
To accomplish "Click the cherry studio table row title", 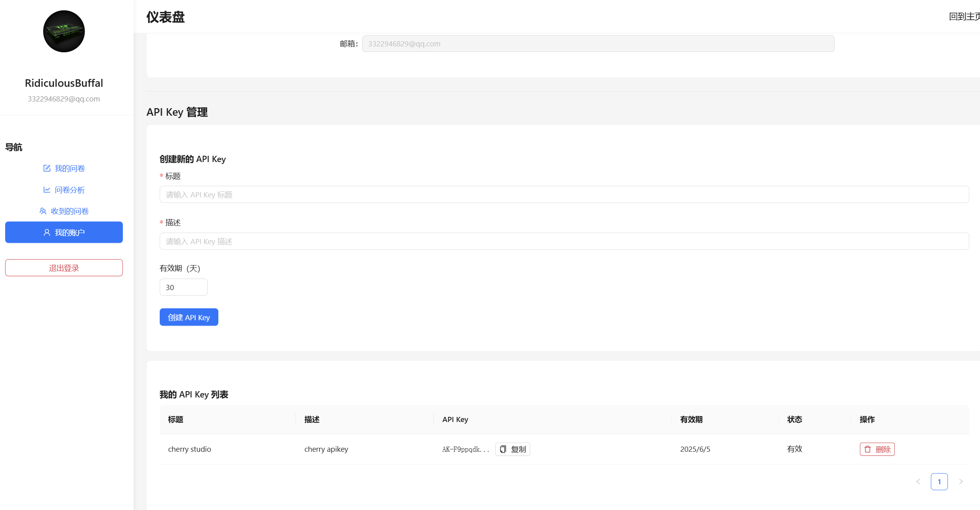I will [189, 449].
